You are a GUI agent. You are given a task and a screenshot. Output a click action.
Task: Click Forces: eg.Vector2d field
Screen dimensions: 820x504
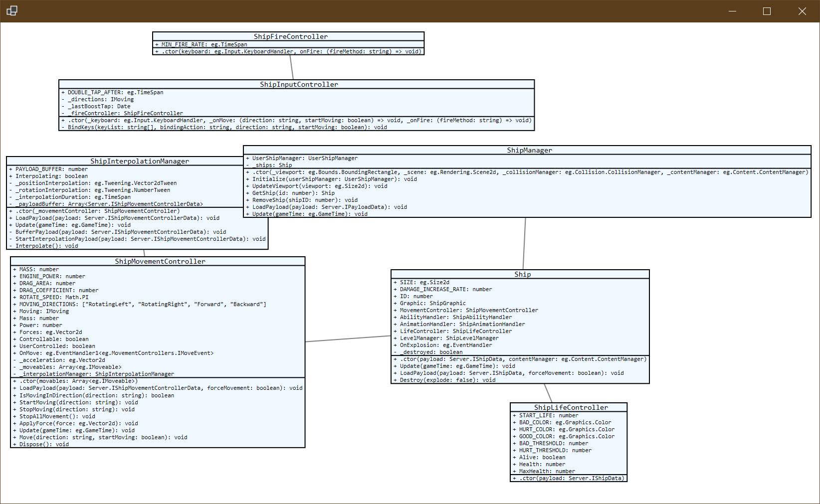(x=47, y=332)
